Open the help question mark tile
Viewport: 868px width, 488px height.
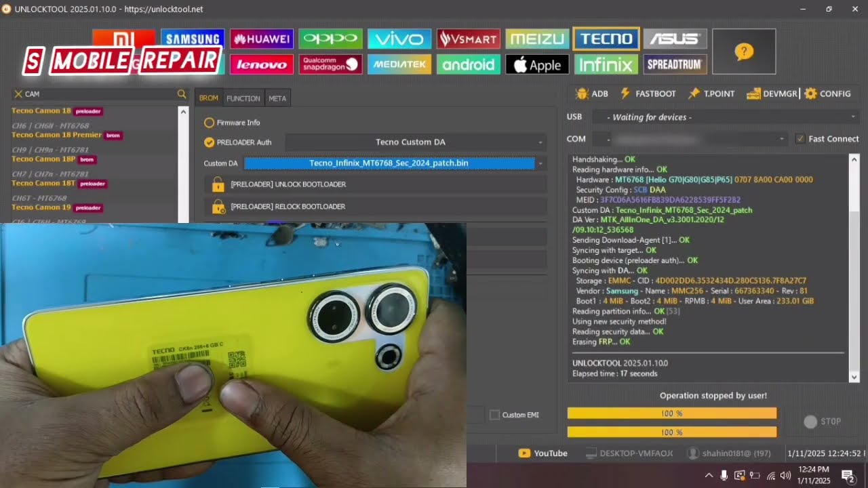coord(744,52)
